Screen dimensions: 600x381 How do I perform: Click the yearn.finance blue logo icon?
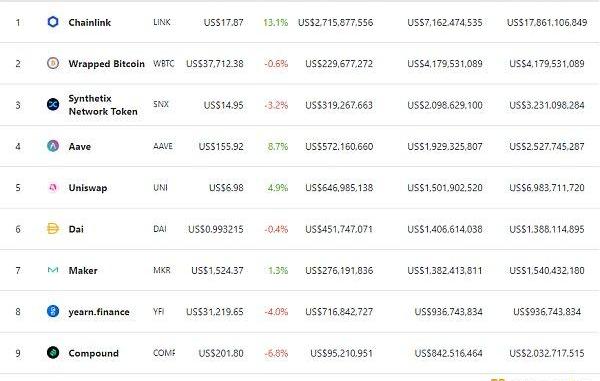point(53,311)
